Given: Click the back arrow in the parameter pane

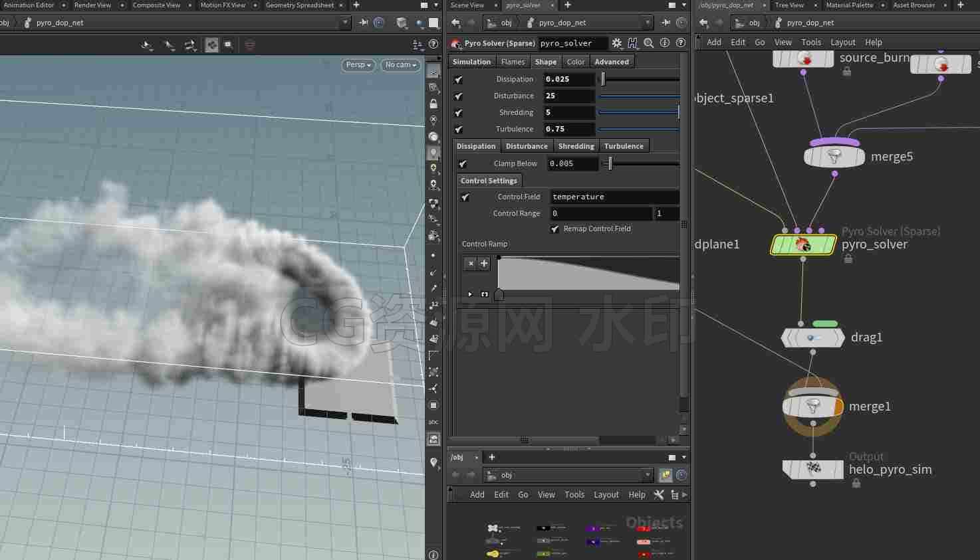Looking at the screenshot, I should point(455,23).
